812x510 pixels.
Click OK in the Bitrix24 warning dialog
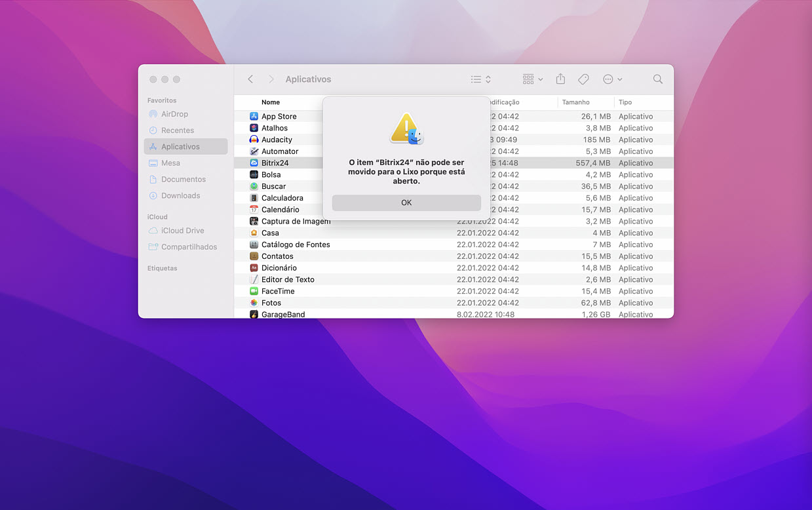(x=406, y=203)
